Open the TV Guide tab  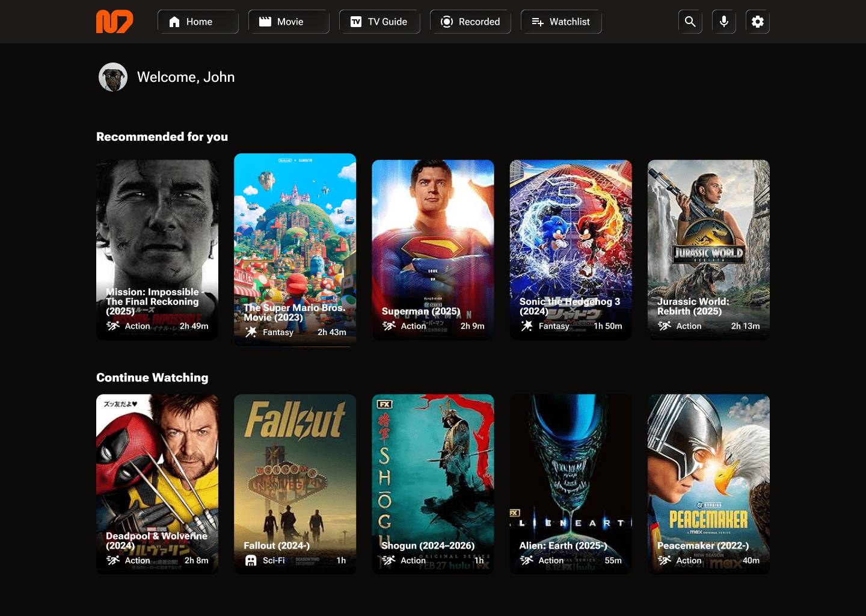click(379, 22)
